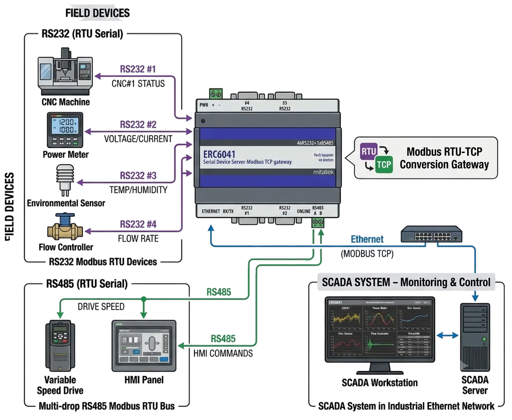Viewport: 512px width, 420px height.
Task: Click the Ethernet connection label
Action: click(367, 239)
